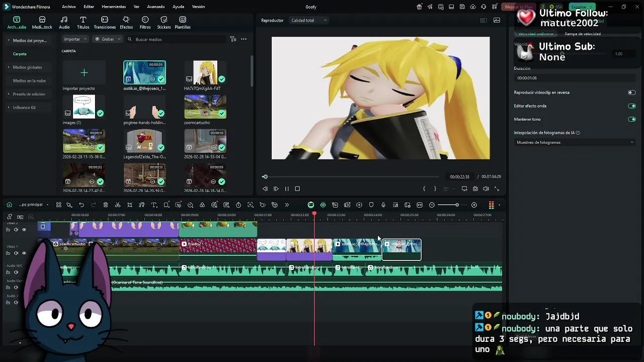Click the cloud upload icon in title bar

(473, 7)
